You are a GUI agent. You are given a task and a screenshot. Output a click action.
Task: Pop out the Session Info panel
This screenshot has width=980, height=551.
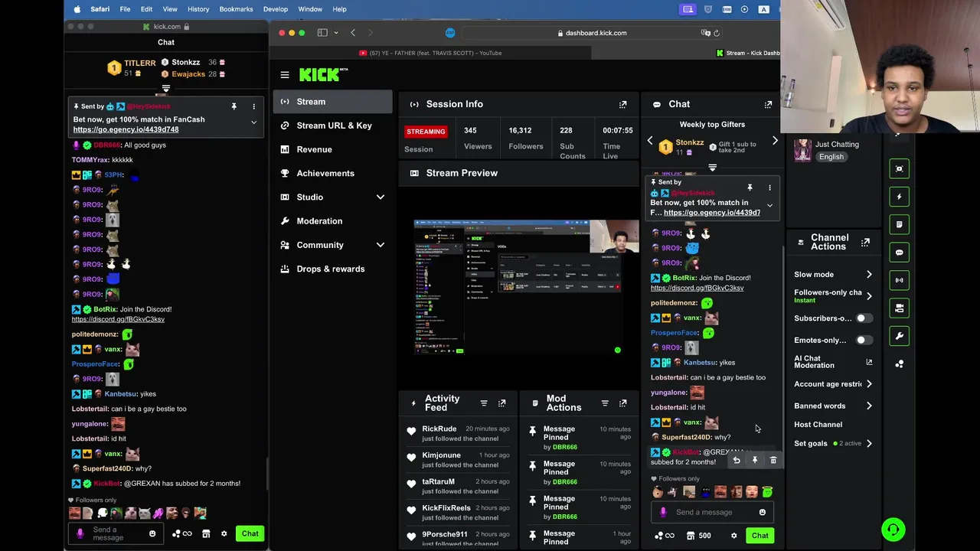coord(622,104)
